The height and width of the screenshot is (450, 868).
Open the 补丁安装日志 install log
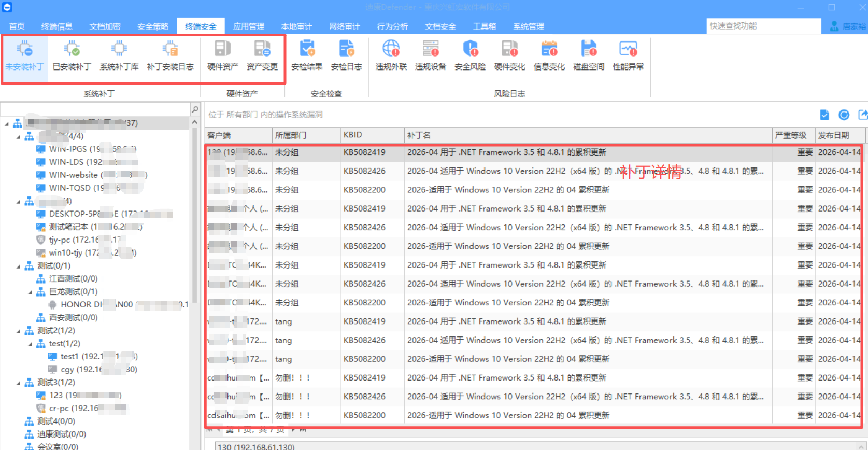(170, 56)
